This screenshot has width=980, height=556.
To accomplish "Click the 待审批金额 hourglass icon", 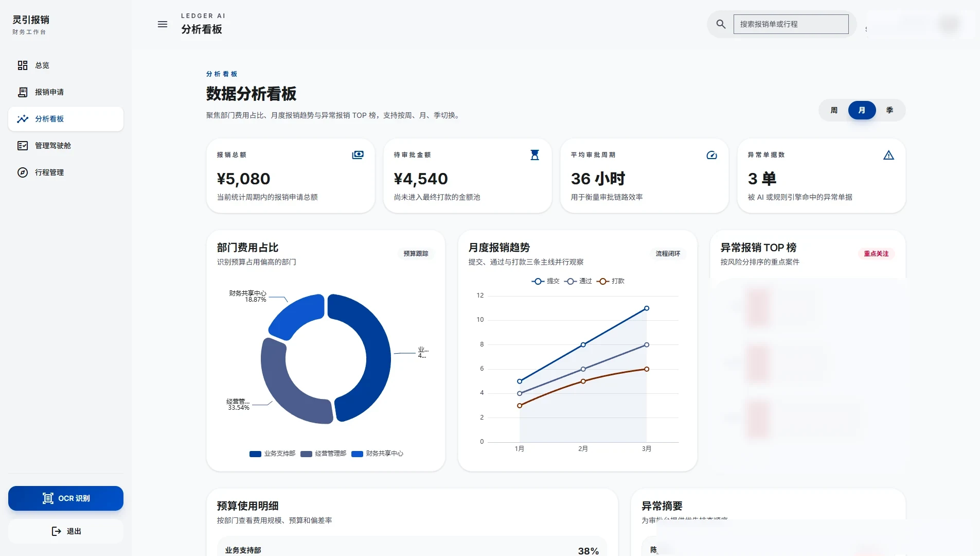I will [534, 155].
